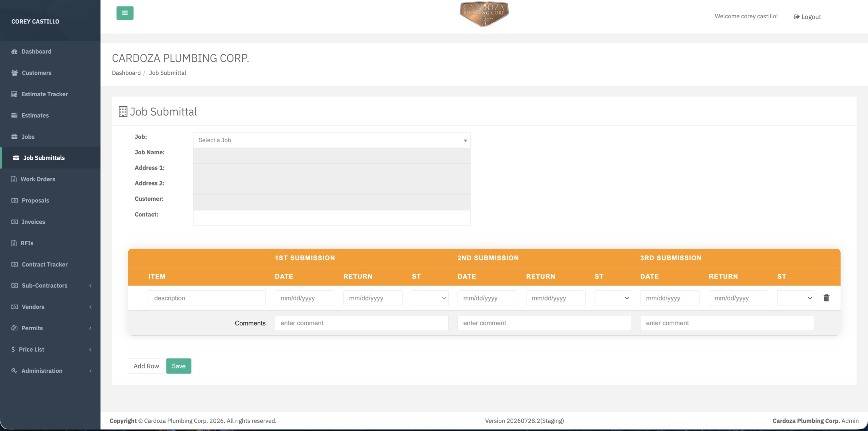Click the Cardoza Plumbing Corp. footer link
Screen dimensions: 868x431
[x=806, y=421]
